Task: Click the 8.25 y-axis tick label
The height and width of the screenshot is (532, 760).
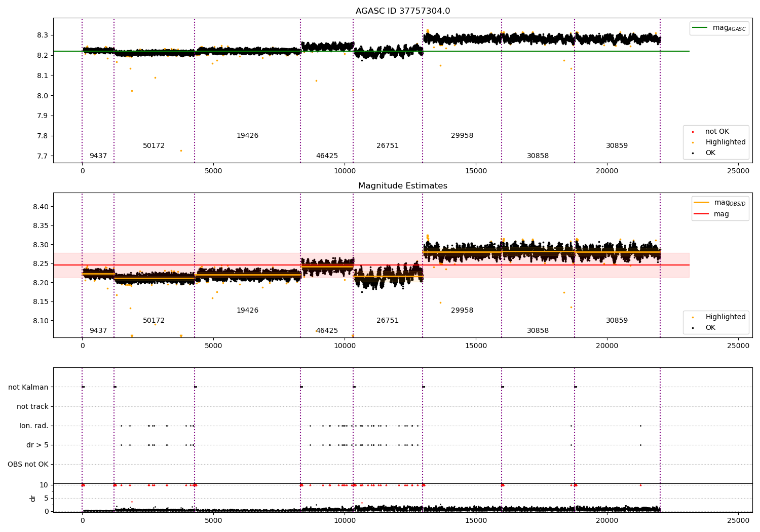Action: 41,263
